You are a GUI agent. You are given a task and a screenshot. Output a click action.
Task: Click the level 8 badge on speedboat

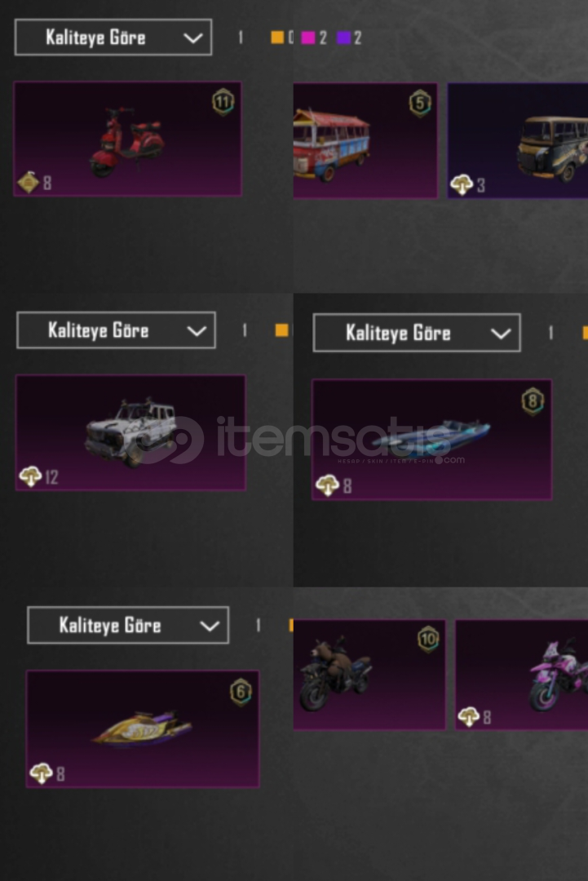(533, 401)
